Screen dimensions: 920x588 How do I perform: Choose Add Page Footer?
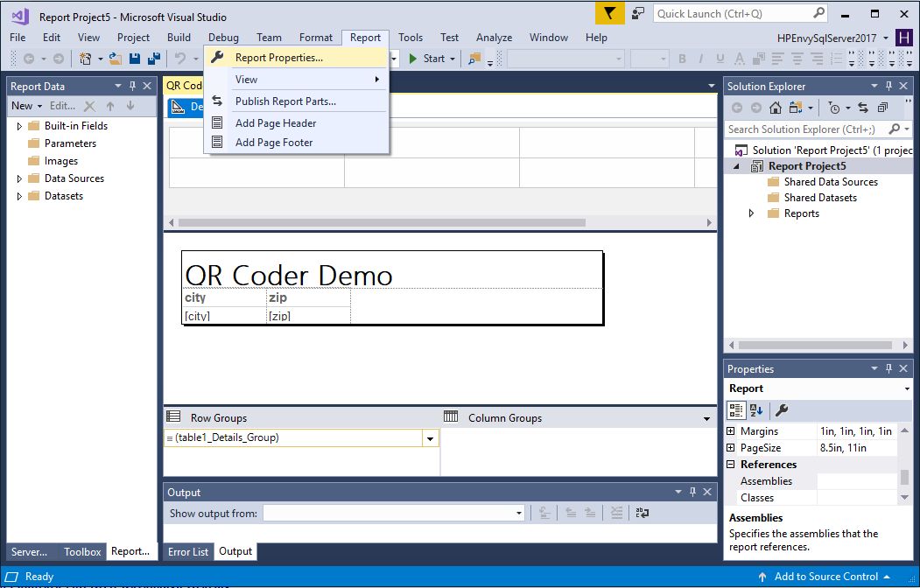[x=296, y=143]
